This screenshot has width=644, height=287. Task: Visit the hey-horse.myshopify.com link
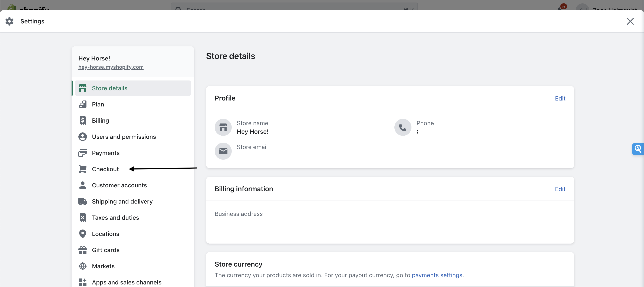click(x=111, y=67)
